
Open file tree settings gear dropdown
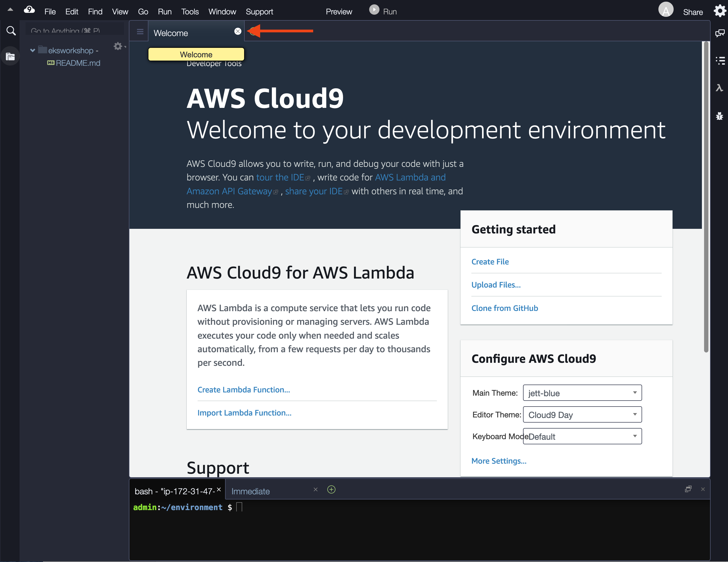pos(119,46)
